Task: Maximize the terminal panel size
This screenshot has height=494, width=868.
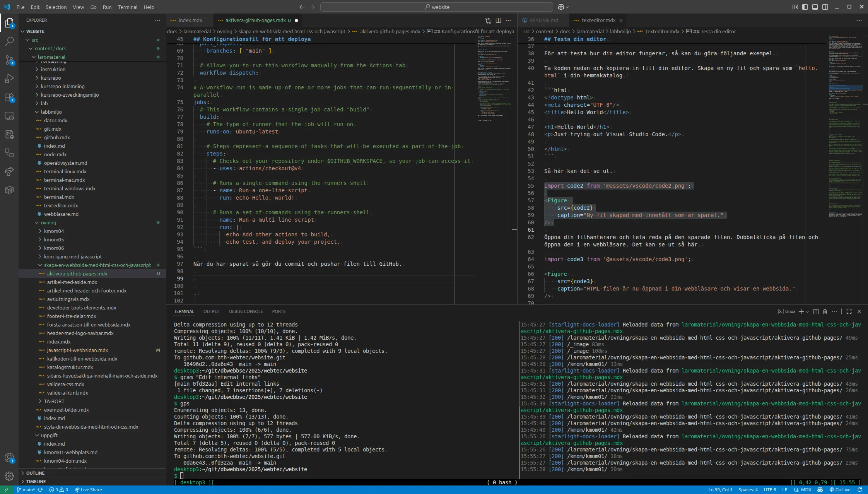Action: (x=849, y=311)
